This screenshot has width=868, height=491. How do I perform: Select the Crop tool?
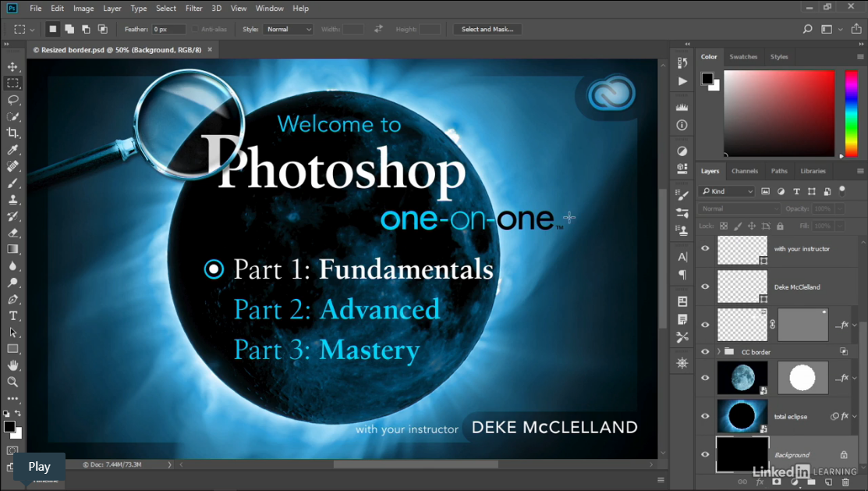pyautogui.click(x=12, y=133)
